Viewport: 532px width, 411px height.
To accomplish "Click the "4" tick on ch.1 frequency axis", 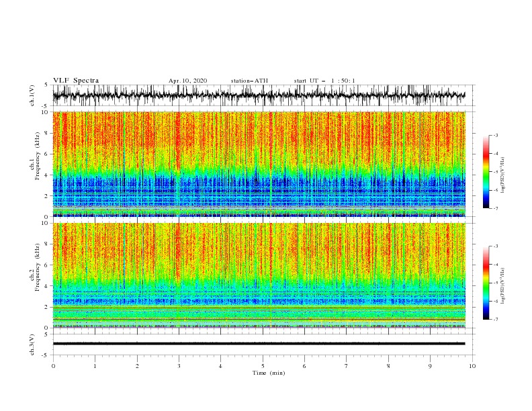I will pos(47,175).
